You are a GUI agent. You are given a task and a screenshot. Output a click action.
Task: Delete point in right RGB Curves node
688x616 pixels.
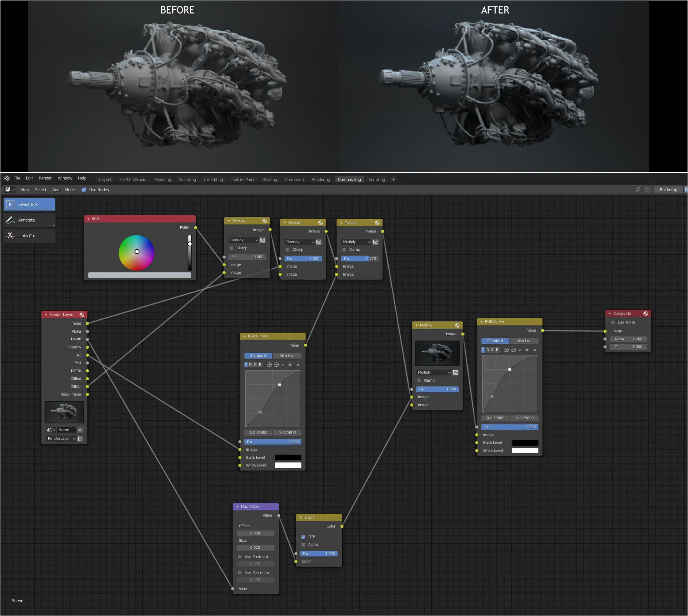pos(535,350)
